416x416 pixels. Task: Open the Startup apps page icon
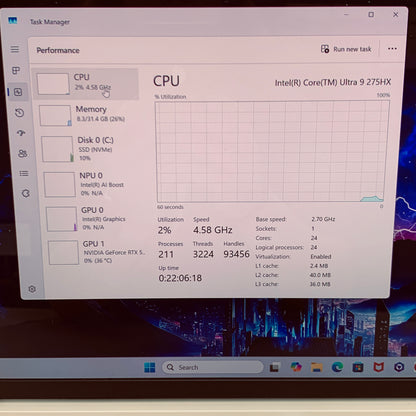[21, 133]
